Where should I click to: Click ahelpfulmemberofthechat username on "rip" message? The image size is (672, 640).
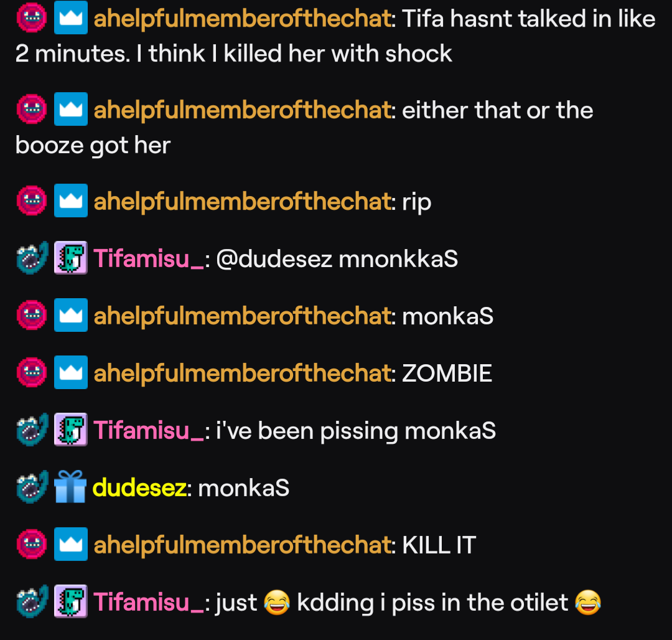[x=243, y=202]
